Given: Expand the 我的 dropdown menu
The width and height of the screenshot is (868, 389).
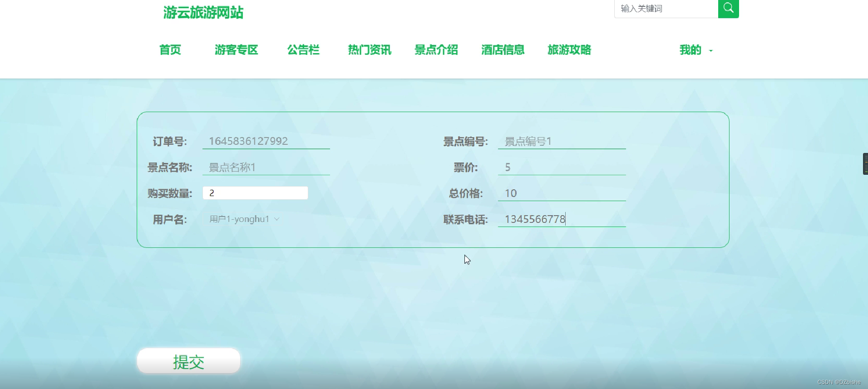Looking at the screenshot, I should (696, 50).
